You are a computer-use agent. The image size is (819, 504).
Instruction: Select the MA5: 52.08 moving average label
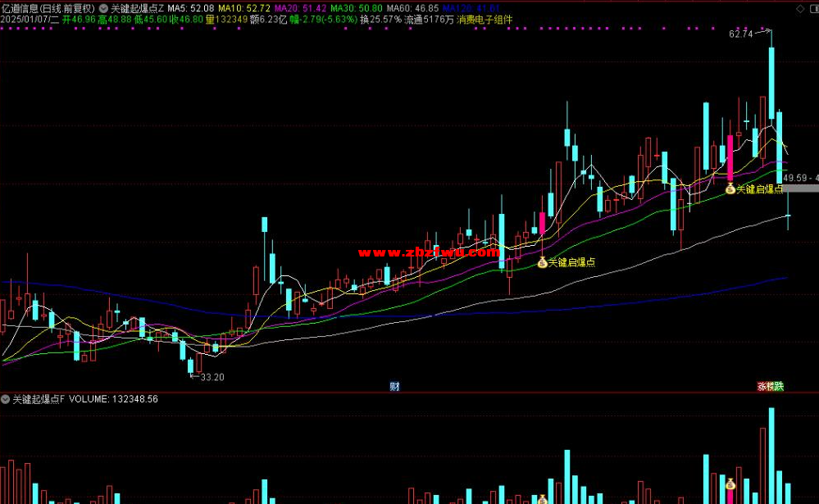point(191,8)
